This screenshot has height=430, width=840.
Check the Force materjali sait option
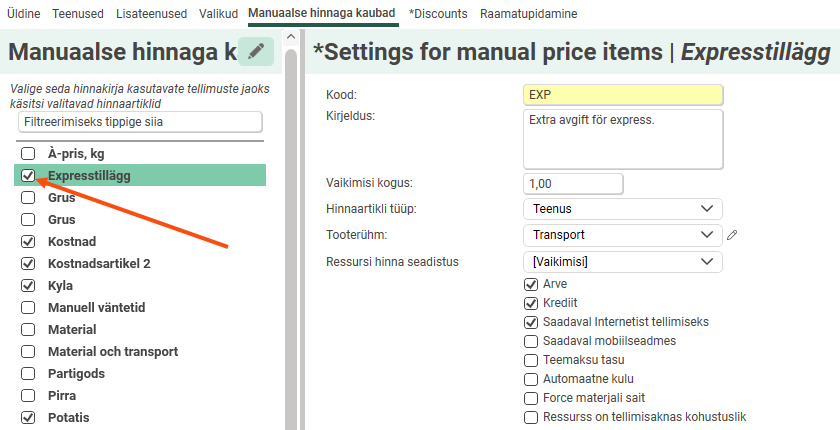tap(531, 398)
